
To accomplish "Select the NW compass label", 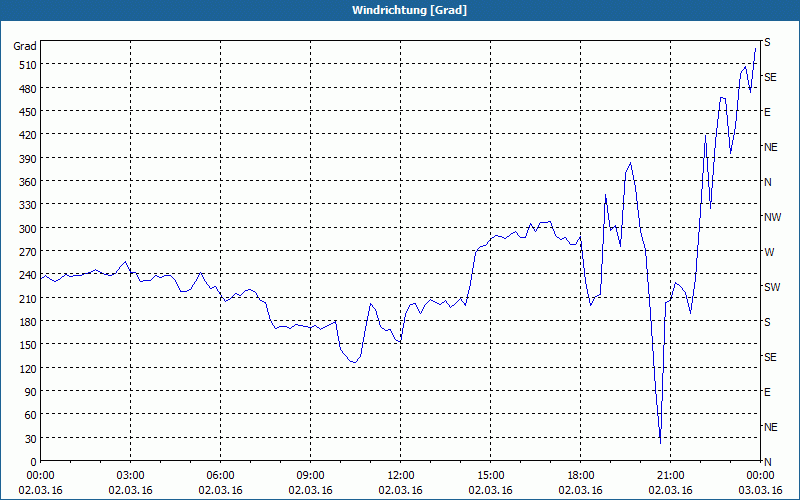I will [772, 217].
